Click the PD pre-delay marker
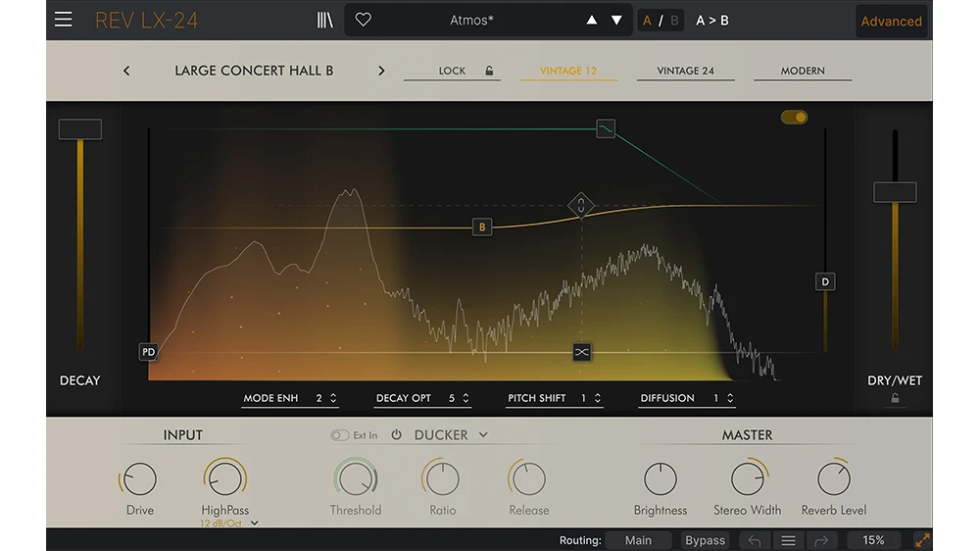Viewport: 980px width, 551px height. (149, 352)
